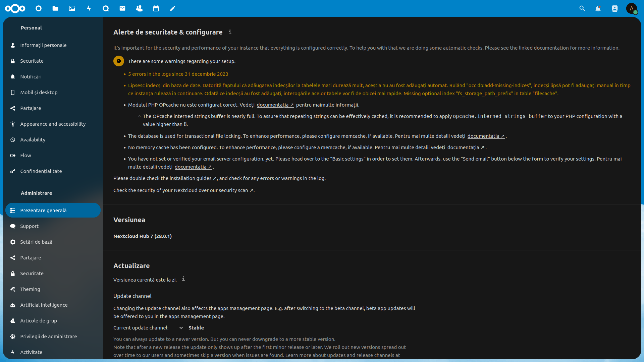Click the Theming brush icon
644x362 pixels.
[x=13, y=289]
